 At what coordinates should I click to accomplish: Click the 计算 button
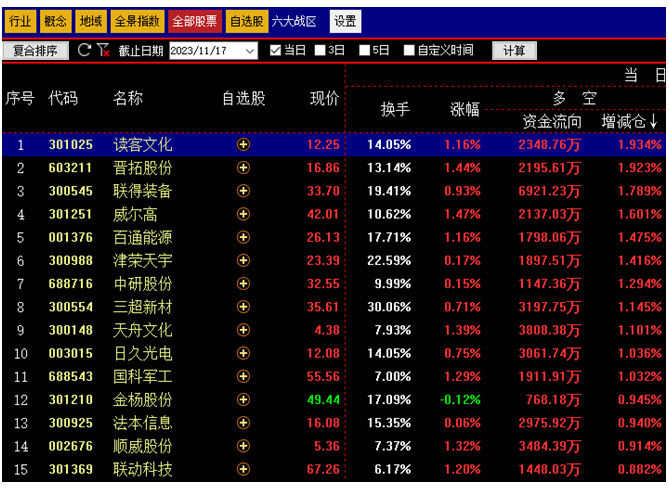point(514,51)
